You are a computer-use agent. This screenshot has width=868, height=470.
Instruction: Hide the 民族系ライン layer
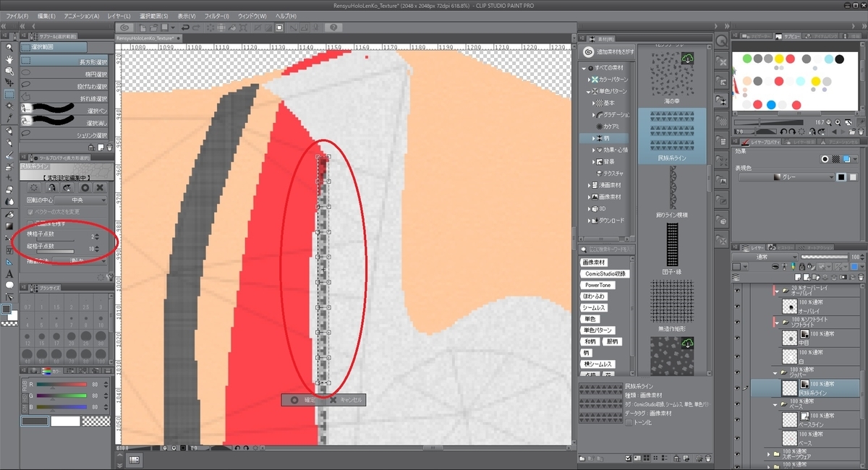(x=737, y=387)
